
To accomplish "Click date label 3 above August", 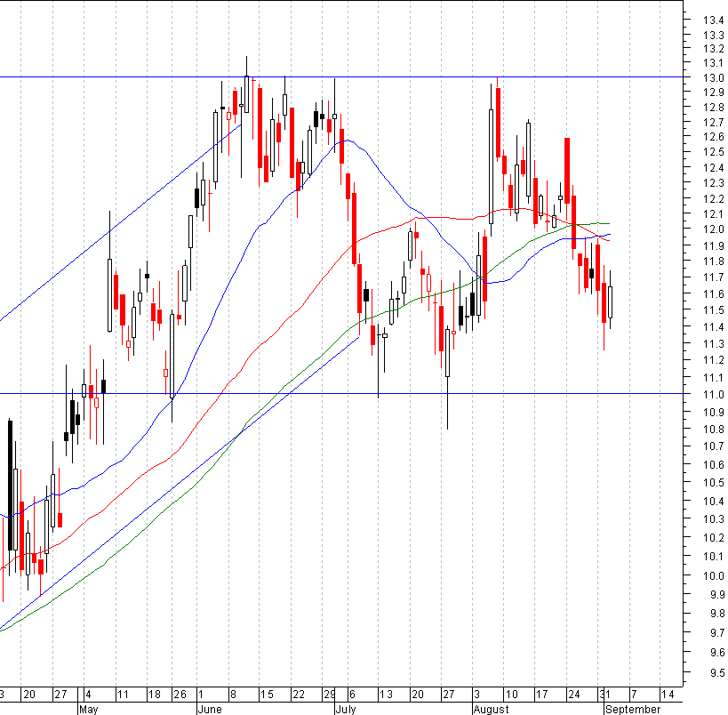I will point(476,695).
